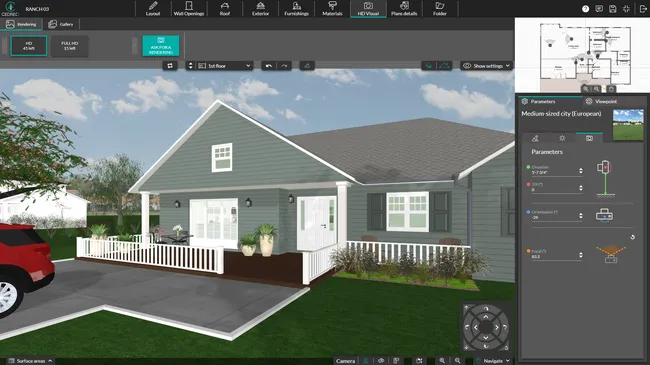Image resolution: width=650 pixels, height=365 pixels.
Task: Click the Ask for a Rendering button
Action: (x=161, y=46)
